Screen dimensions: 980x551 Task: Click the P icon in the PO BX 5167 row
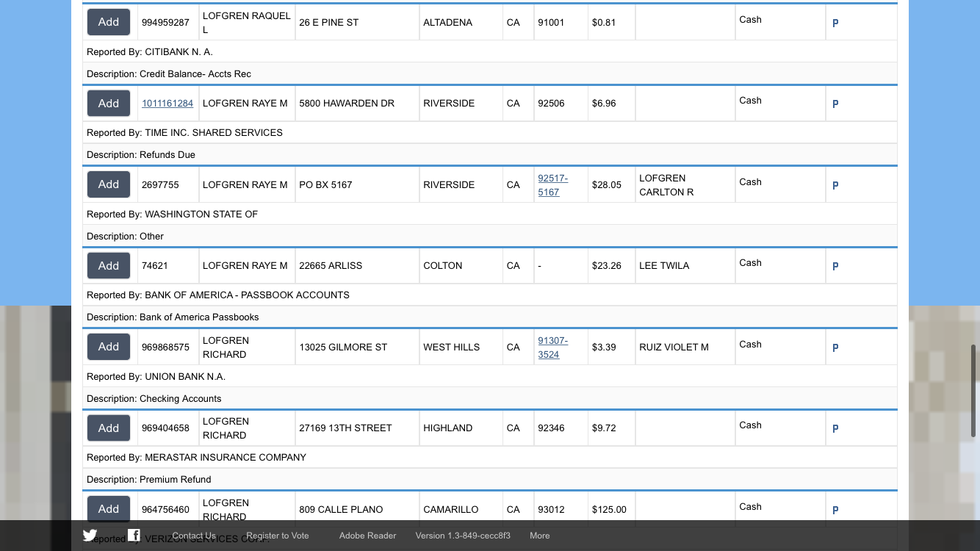click(x=835, y=186)
